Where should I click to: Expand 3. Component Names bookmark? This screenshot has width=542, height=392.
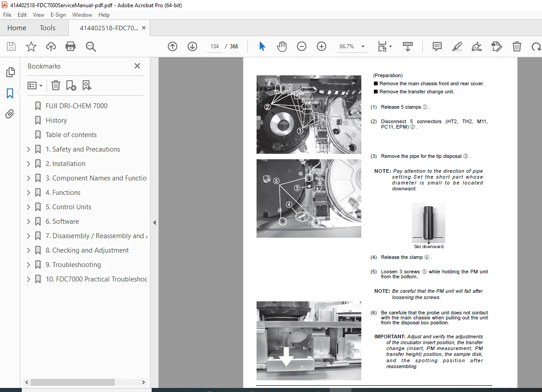28,178
